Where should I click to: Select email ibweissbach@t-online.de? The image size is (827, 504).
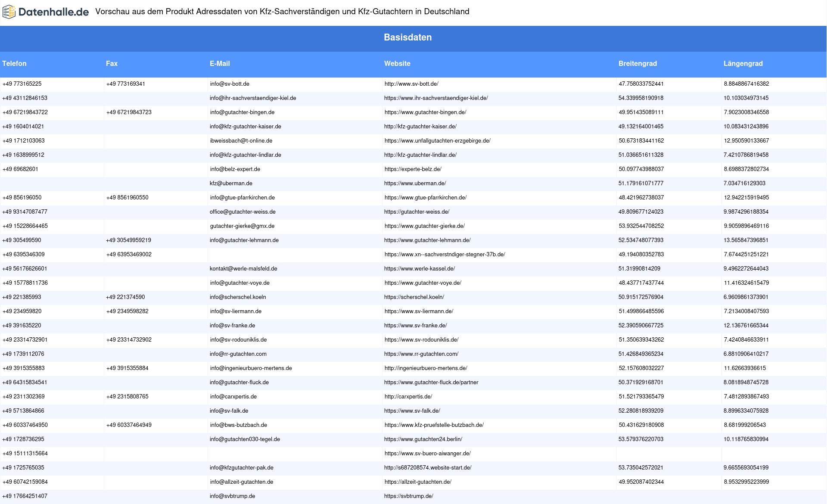[x=241, y=141]
